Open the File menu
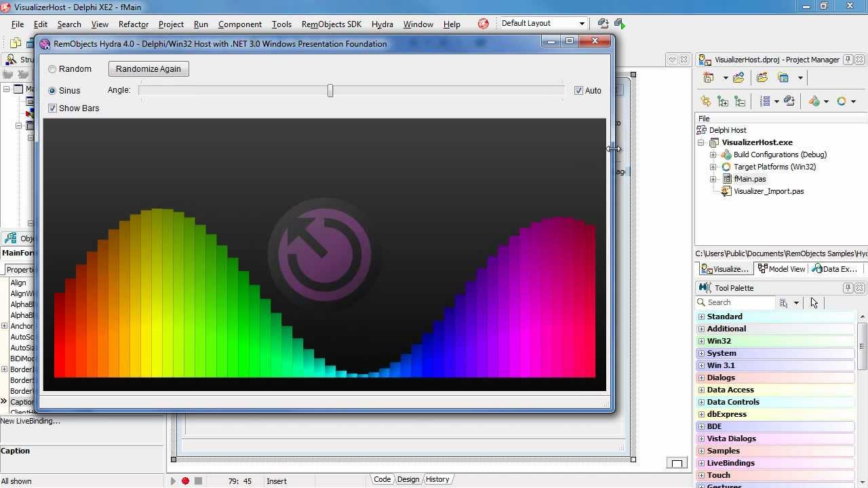The height and width of the screenshot is (488, 868). click(x=18, y=24)
